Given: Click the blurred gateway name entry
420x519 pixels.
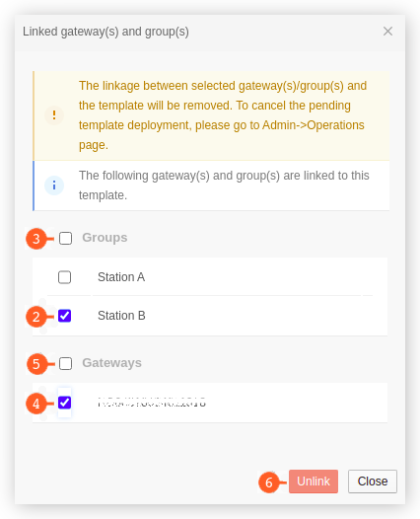Looking at the screenshot, I should pos(152,403).
